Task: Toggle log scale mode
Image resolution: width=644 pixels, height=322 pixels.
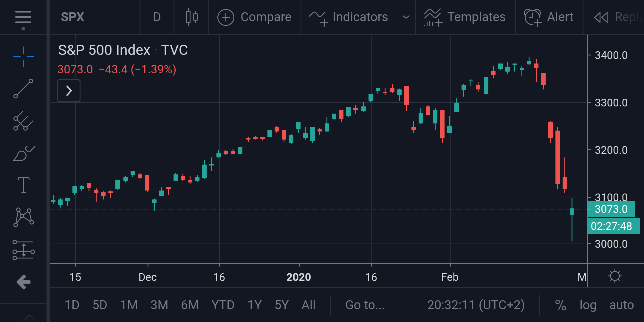Action: tap(588, 305)
